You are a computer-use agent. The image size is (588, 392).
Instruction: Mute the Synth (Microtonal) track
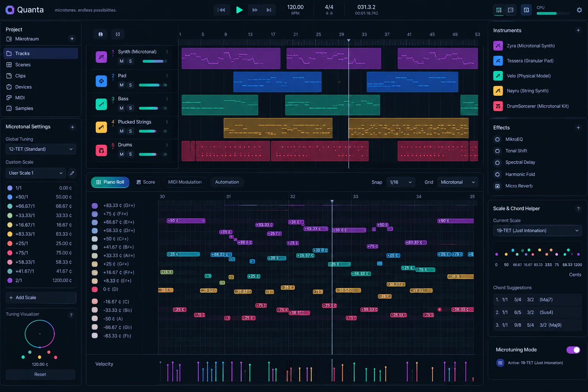tap(121, 61)
